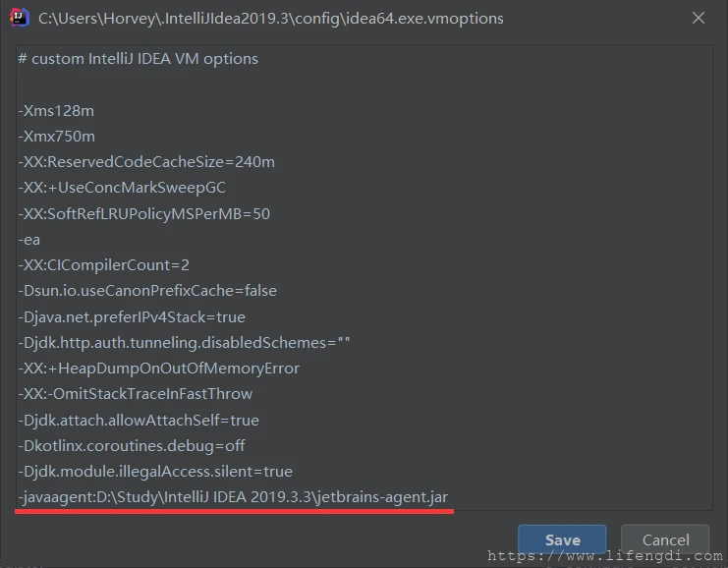This screenshot has width=728, height=568.
Task: Click the -Xmx750m line
Action: click(x=57, y=137)
